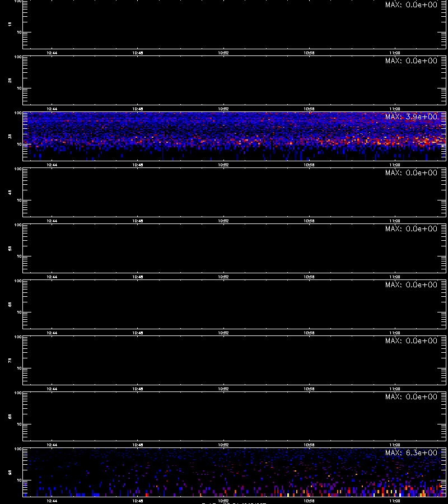The height and width of the screenshot is (504, 448).
Task: Click the 10 y-axis label of panel 3R
Action: coord(19,144)
